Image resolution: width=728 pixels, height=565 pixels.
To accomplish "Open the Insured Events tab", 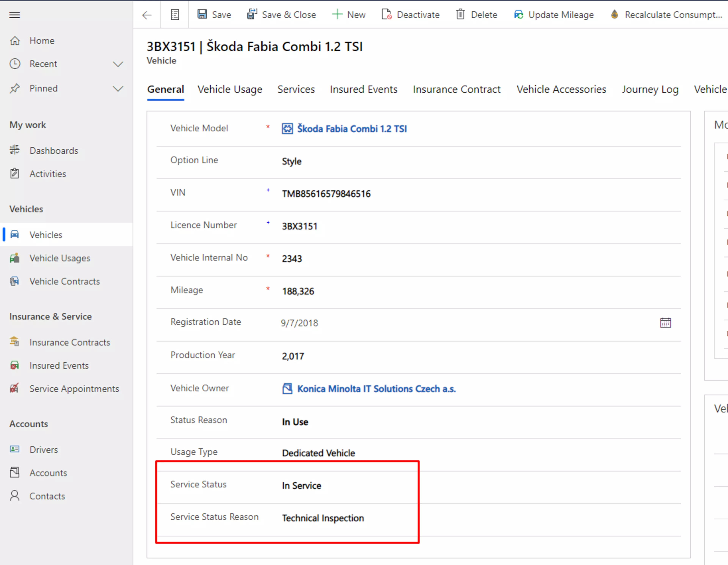I will coord(364,90).
